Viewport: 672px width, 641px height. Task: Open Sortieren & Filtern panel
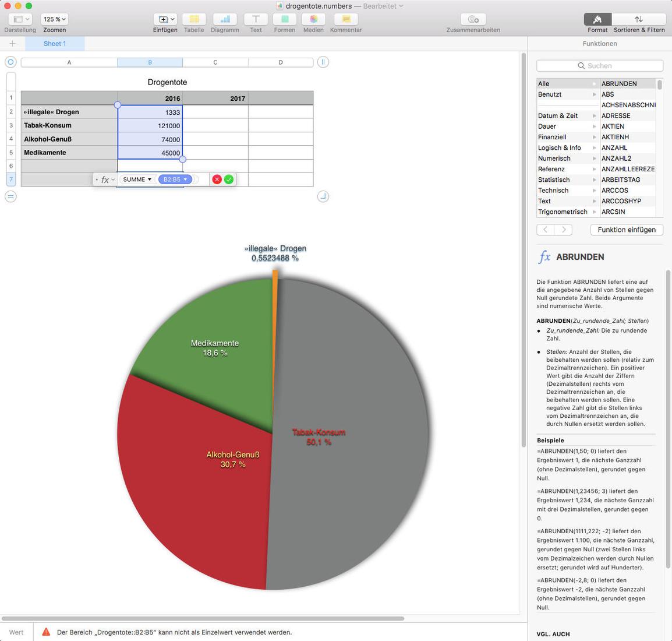639,19
